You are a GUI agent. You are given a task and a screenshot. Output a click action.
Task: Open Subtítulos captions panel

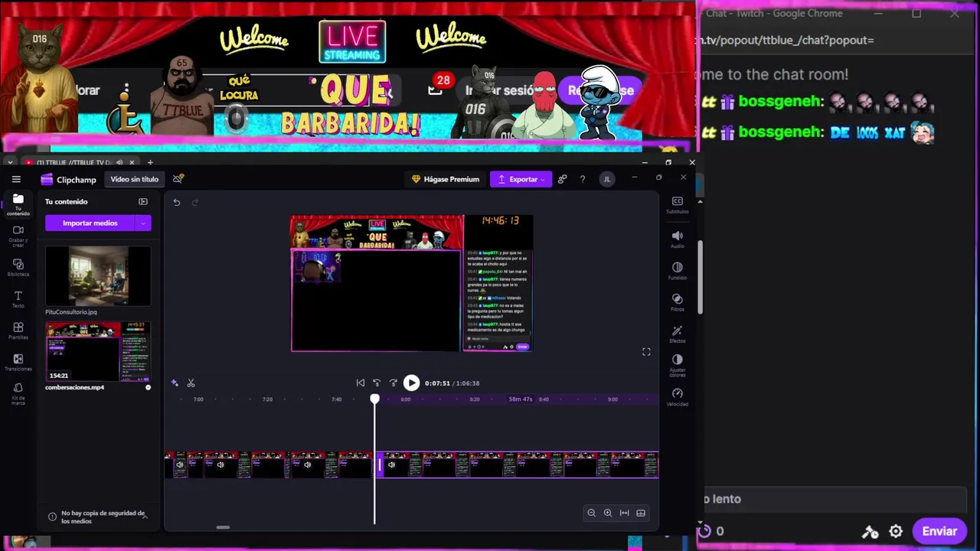[677, 204]
